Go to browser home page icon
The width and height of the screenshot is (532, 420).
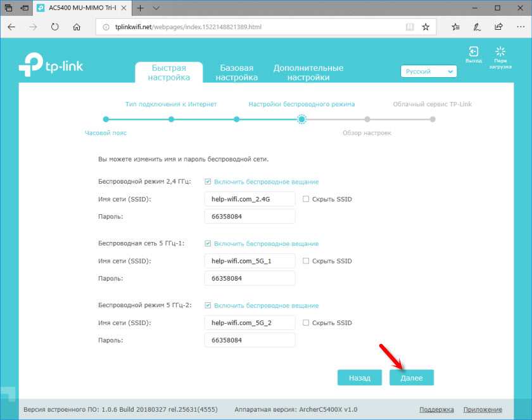coord(77,27)
